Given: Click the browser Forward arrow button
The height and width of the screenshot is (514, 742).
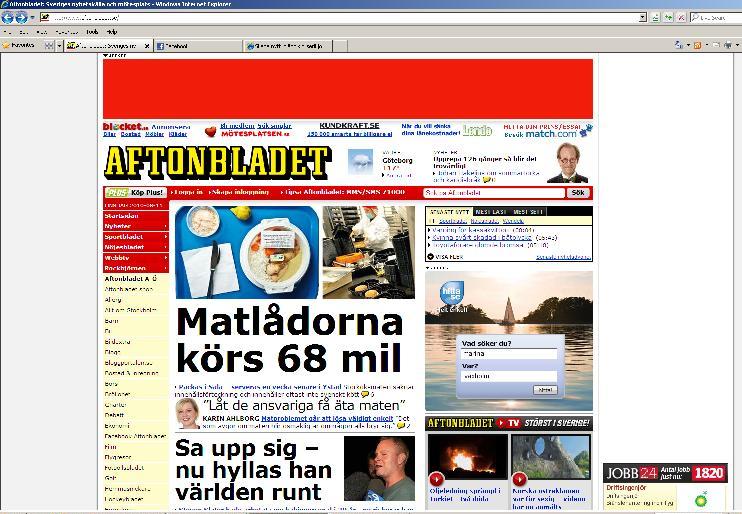Looking at the screenshot, I should [x=21, y=18].
